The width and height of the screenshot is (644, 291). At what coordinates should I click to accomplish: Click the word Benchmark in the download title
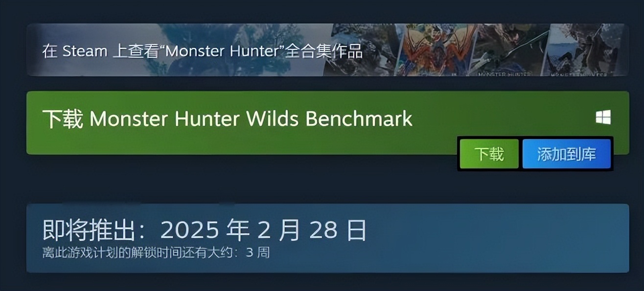(x=359, y=119)
